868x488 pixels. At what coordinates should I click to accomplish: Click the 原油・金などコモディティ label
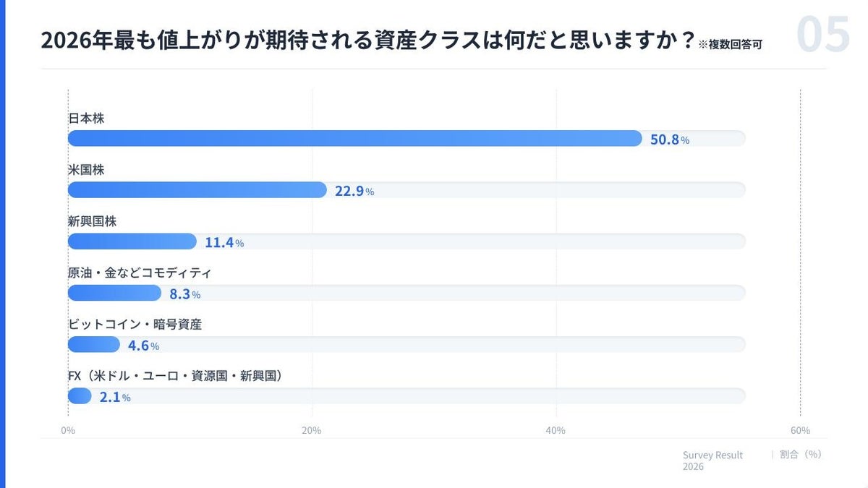139,273
